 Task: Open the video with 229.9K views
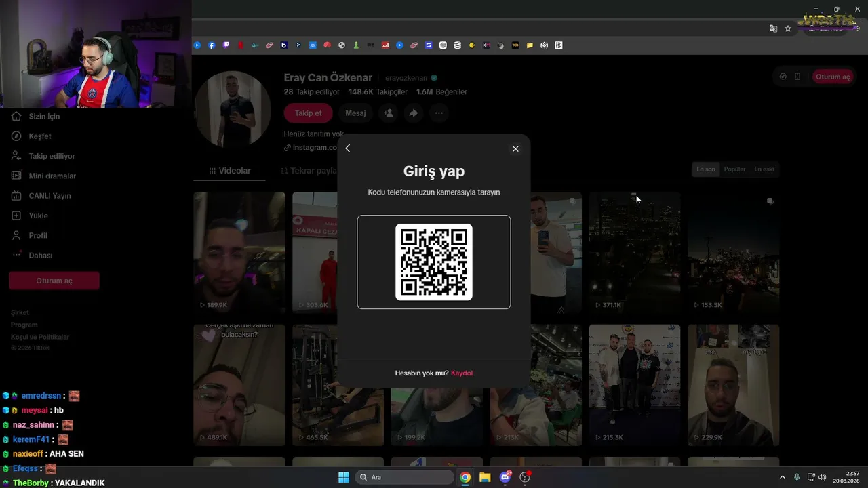733,385
